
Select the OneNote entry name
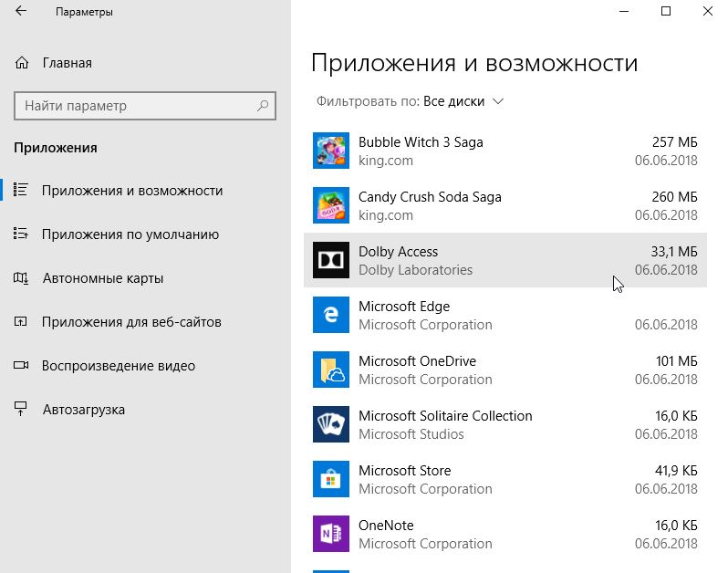click(386, 526)
